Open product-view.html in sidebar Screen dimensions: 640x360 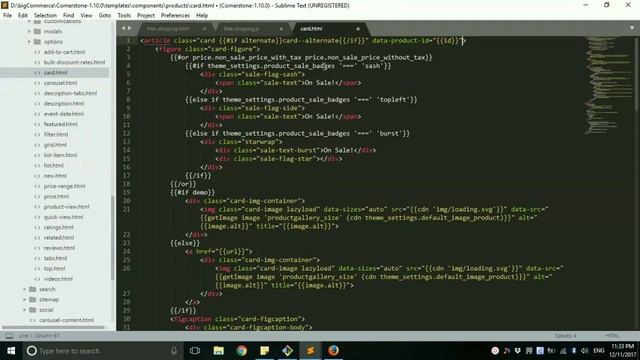click(x=67, y=207)
